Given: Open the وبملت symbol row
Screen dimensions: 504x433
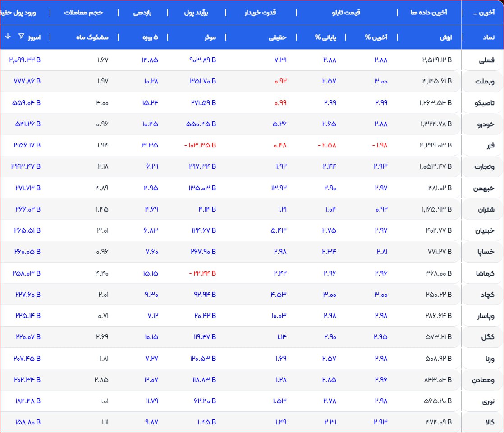Looking at the screenshot, I should [x=485, y=82].
